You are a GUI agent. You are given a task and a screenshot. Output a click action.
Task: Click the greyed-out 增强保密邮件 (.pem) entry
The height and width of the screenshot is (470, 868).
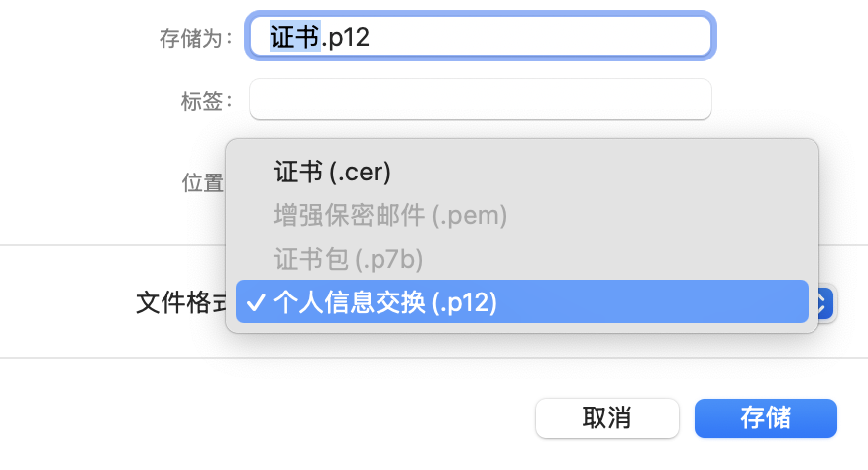(x=390, y=215)
